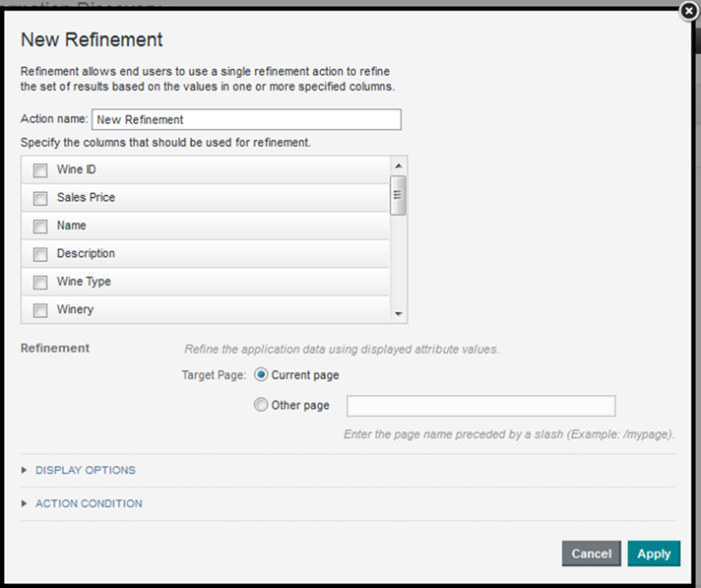Viewport: 701px width, 588px height.
Task: Click the Apply button
Action: click(654, 554)
